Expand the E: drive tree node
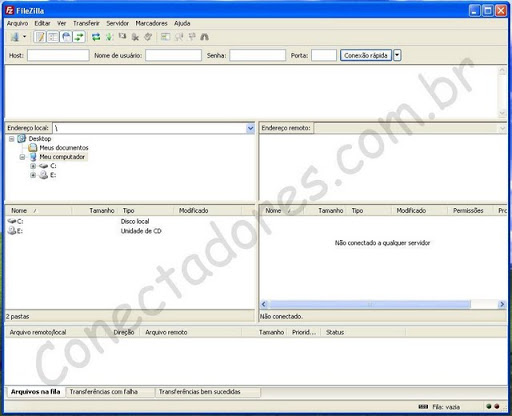 (33, 175)
